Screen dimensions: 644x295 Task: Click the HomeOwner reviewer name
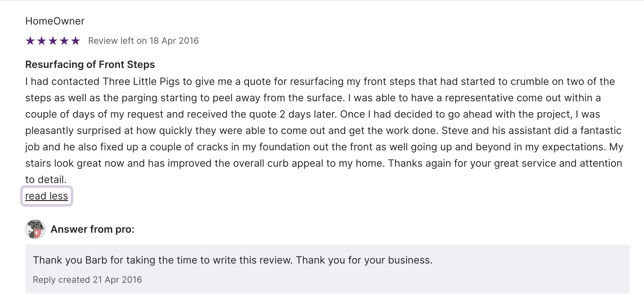55,21
